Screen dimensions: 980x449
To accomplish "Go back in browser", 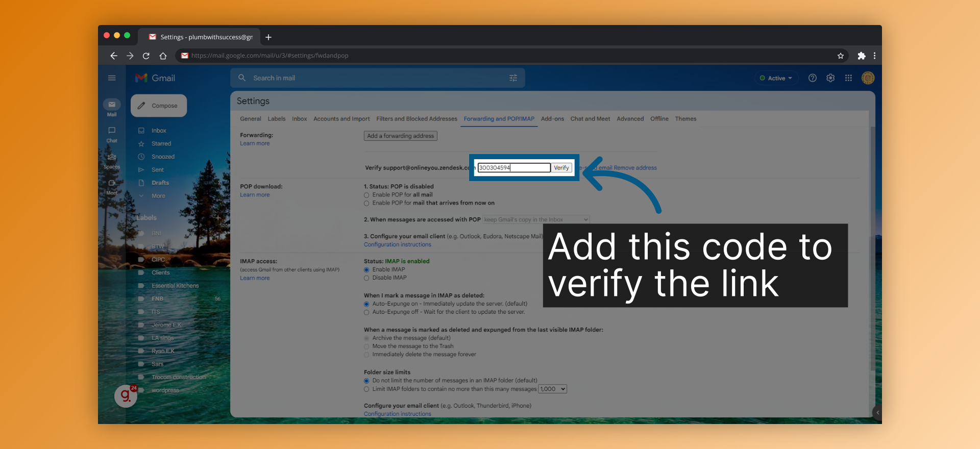I will [x=114, y=56].
